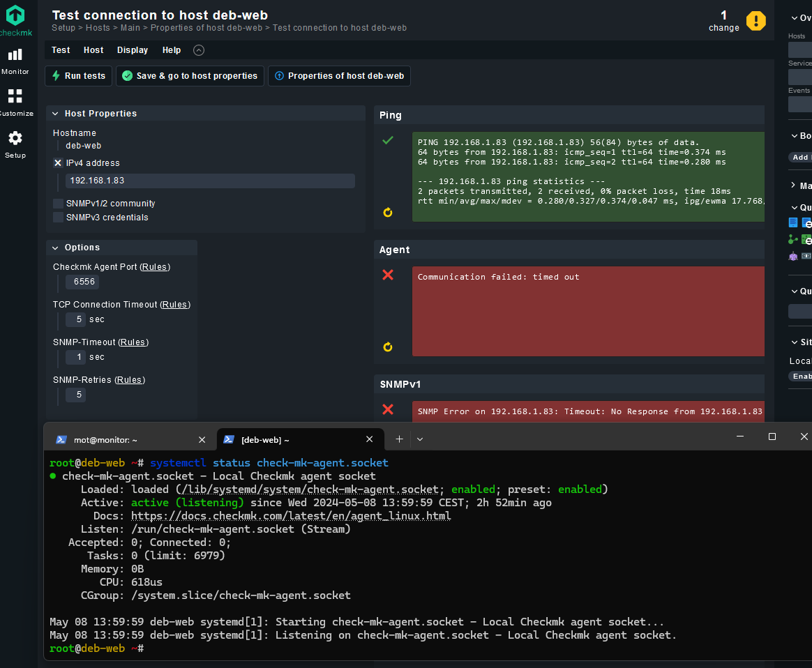Click the green network topology quicklink icon
Screen dimensions: 812x668
[793, 239]
